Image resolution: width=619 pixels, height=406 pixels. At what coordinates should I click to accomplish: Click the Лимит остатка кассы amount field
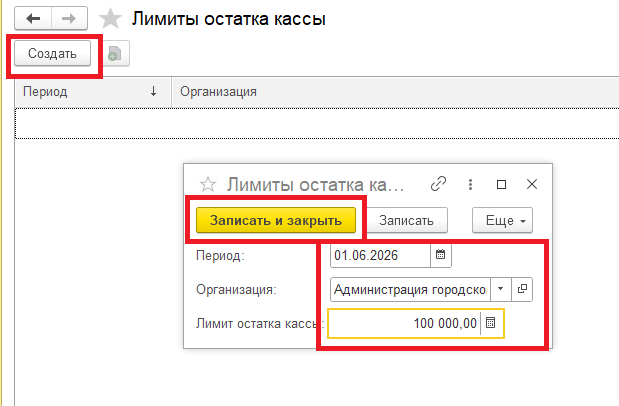404,323
